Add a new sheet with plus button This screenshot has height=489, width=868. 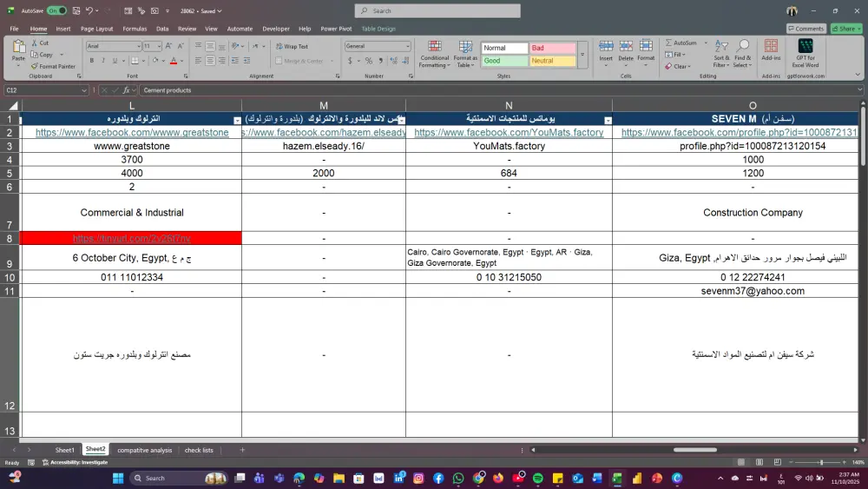click(x=242, y=450)
